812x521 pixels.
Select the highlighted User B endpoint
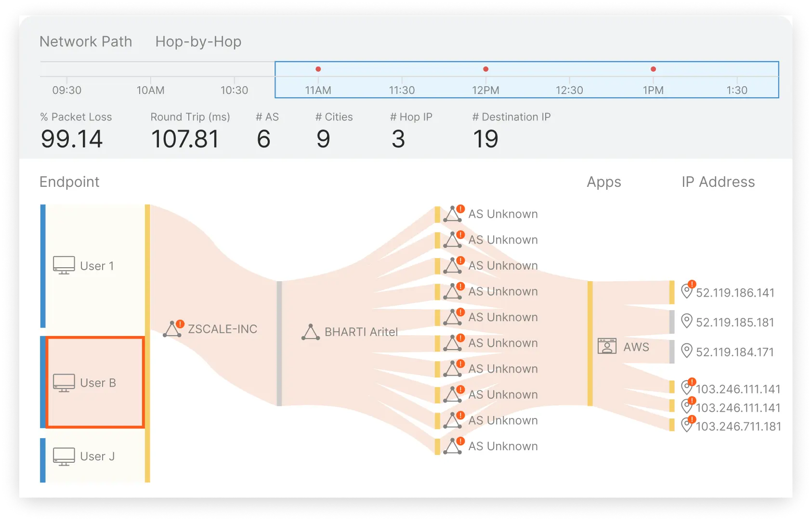[x=95, y=381]
